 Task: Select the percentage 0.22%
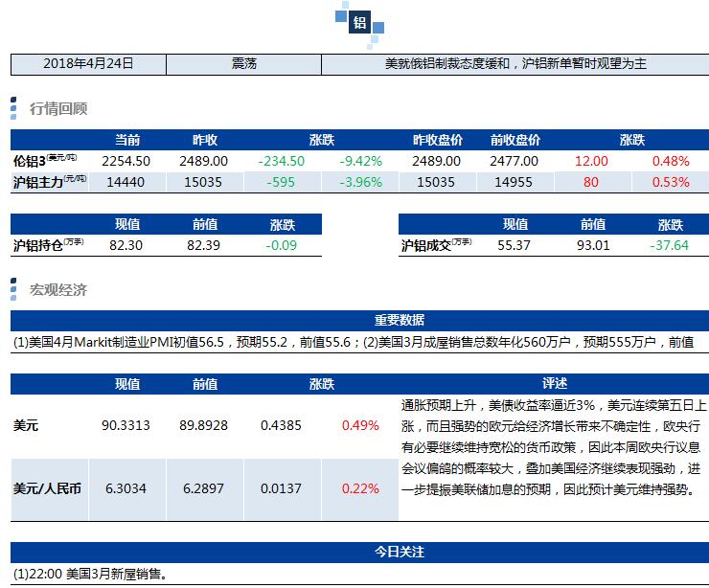click(360, 488)
